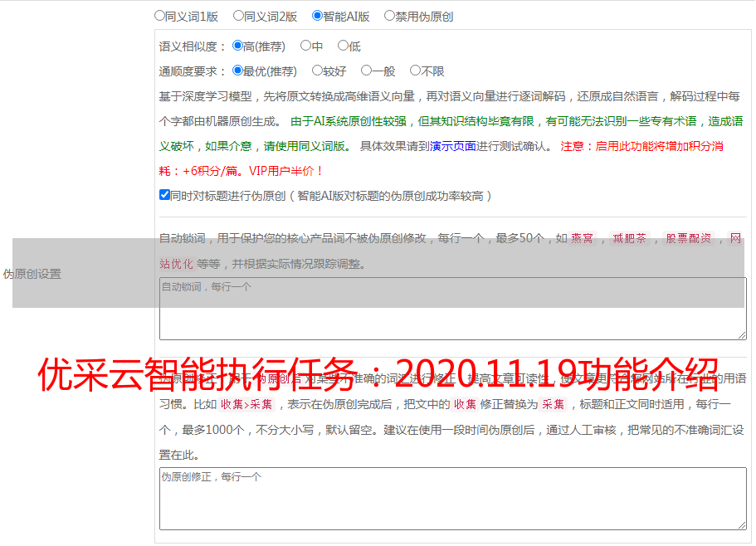Click the 伪原创修正 text area

point(453,499)
